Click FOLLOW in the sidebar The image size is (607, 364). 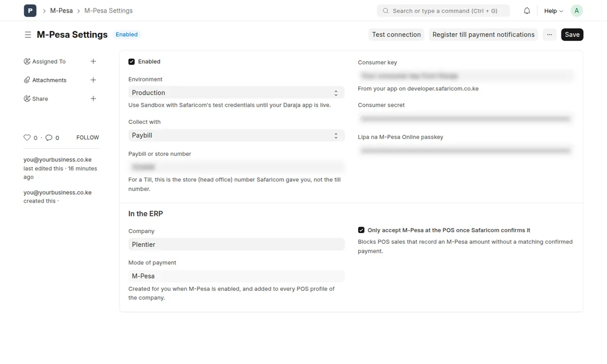[x=88, y=138]
